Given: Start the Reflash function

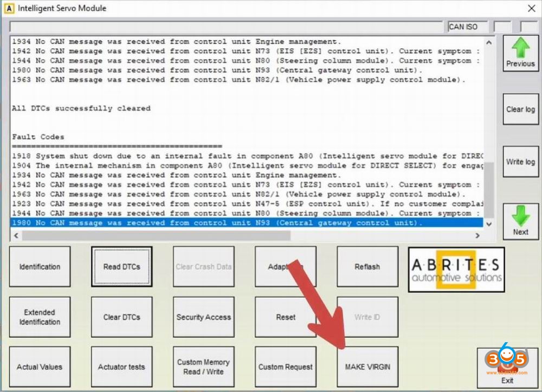Looking at the screenshot, I should tap(367, 267).
